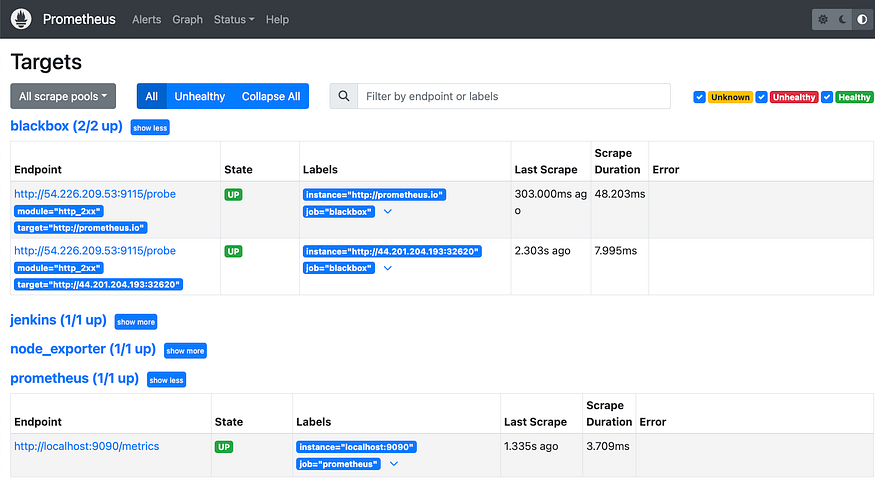Switch to light theme with sun icon
The image size is (875, 481).
coord(823,20)
